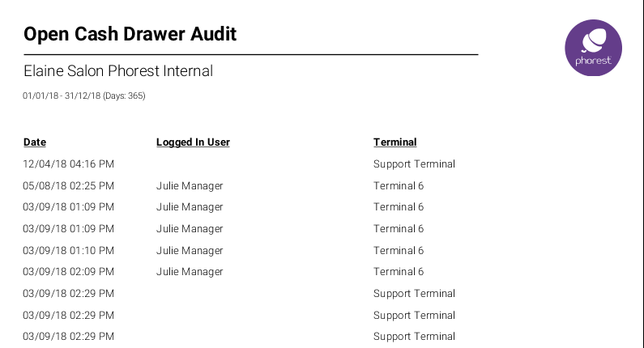Click the 01/01/18 - 31/12/18 date range
Screen dimensions: 644x348
coord(83,96)
